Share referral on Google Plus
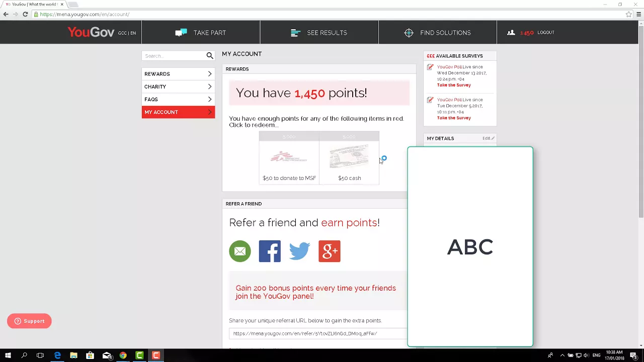This screenshot has width=644, height=362. coord(330,251)
